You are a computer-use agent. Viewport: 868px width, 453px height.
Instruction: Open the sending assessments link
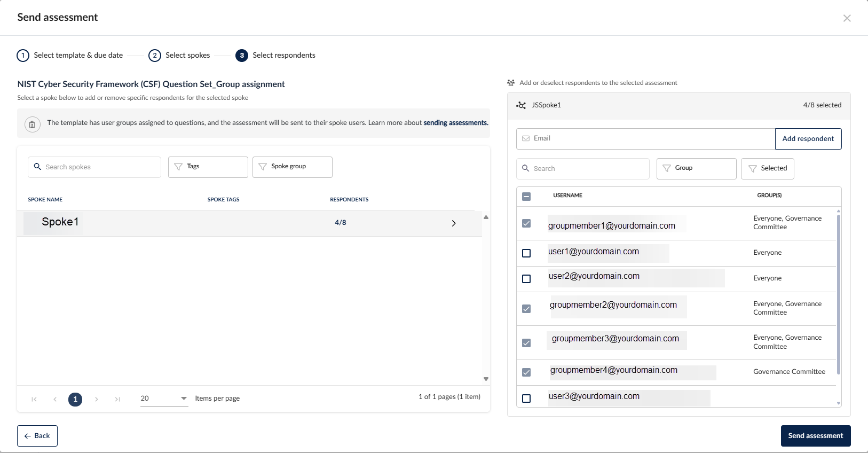tap(455, 123)
